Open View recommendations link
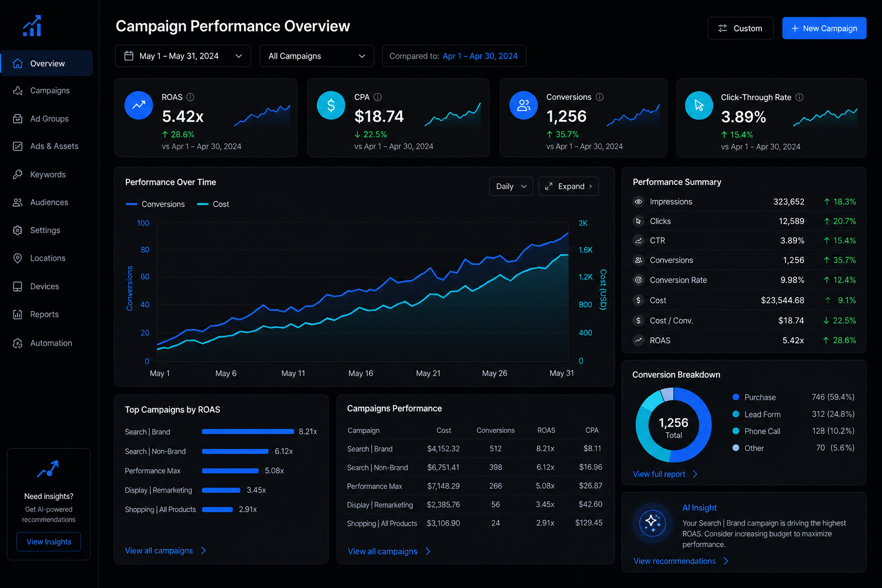 [675, 561]
